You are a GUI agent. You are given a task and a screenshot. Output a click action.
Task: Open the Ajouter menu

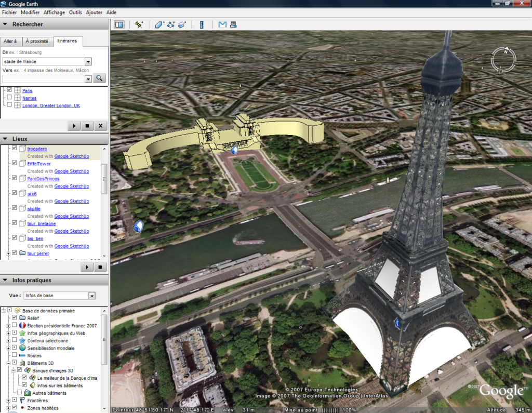94,12
